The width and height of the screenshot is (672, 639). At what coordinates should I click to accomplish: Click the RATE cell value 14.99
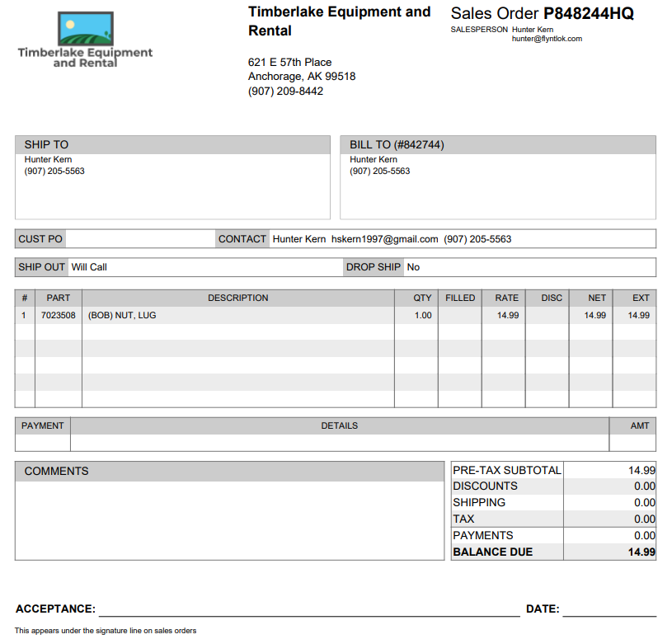tap(508, 316)
